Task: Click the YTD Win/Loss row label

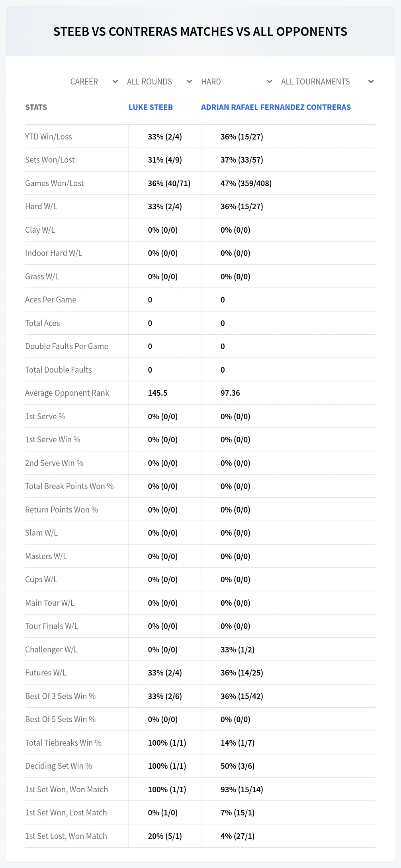Action: pos(49,137)
